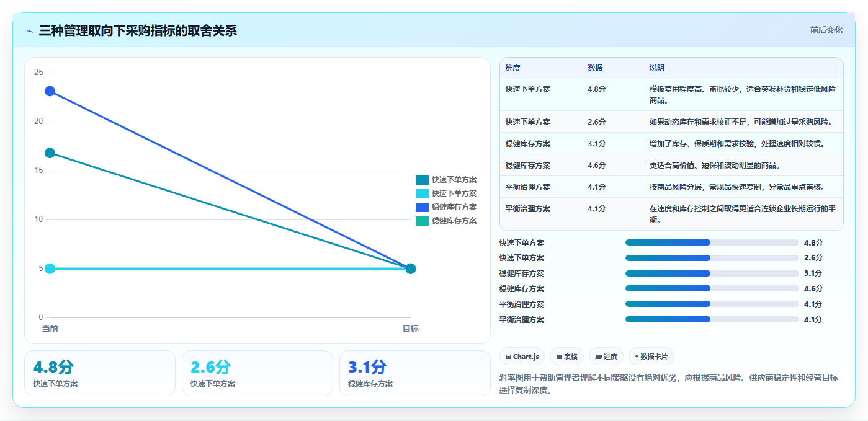Click the blue data point at 当前
This screenshot has width=868, height=421.
pyautogui.click(x=50, y=91)
